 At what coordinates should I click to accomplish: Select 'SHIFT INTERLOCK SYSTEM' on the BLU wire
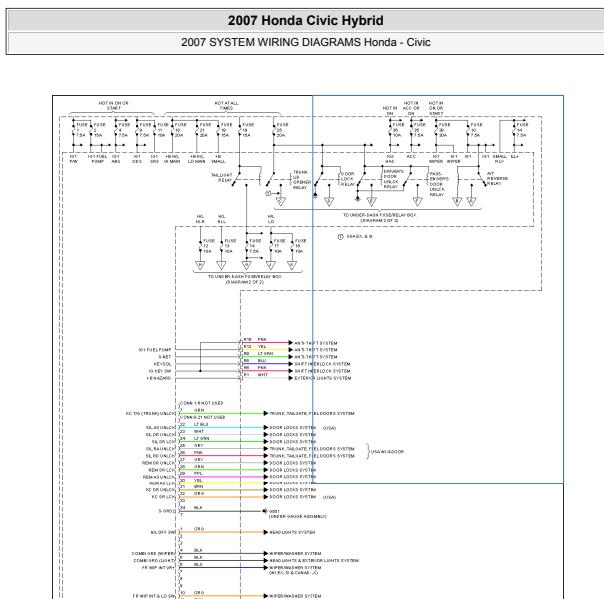click(322, 364)
